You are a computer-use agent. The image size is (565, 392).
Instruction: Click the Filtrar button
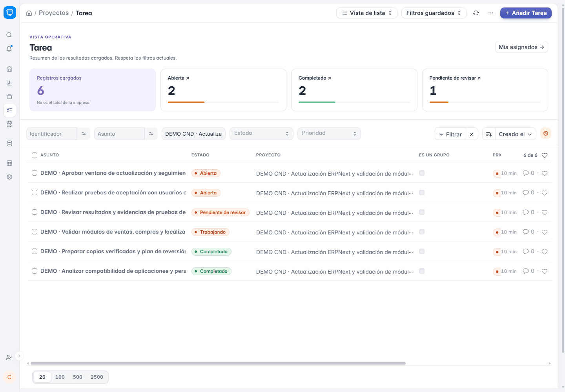pos(450,134)
